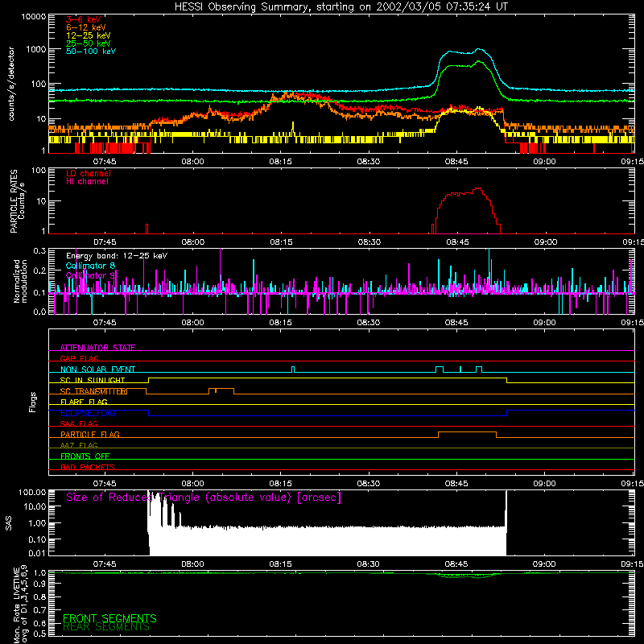The image size is (644, 644).
Task: Click the 10000 tick label on the count-rate axis
Action: click(x=34, y=17)
